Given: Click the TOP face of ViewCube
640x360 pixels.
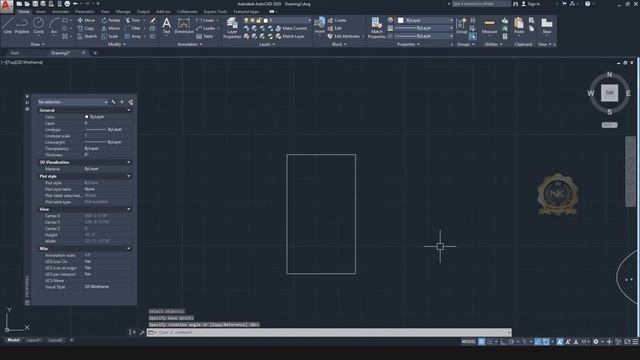Looking at the screenshot, I should coord(609,93).
